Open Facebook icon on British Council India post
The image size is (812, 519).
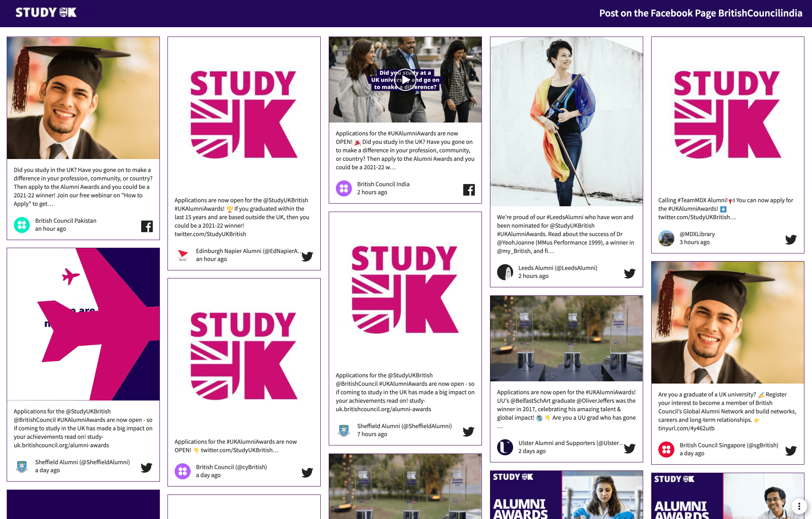469,190
